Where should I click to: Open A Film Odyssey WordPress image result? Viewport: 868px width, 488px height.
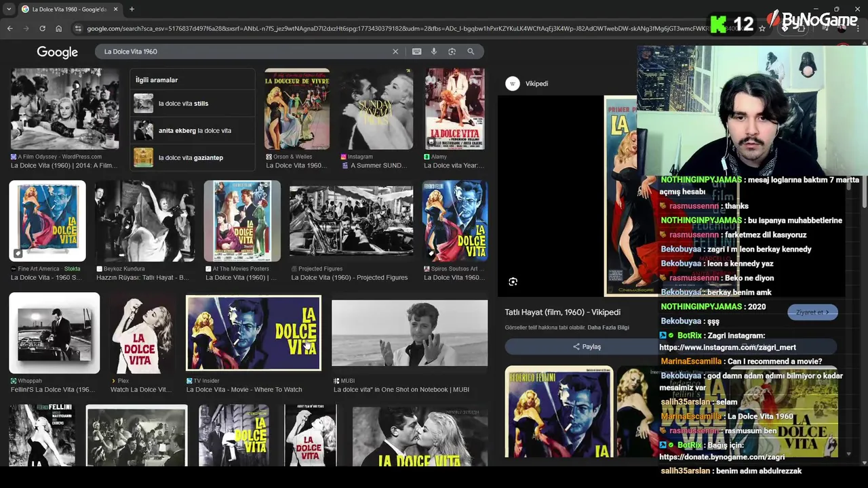pos(64,108)
